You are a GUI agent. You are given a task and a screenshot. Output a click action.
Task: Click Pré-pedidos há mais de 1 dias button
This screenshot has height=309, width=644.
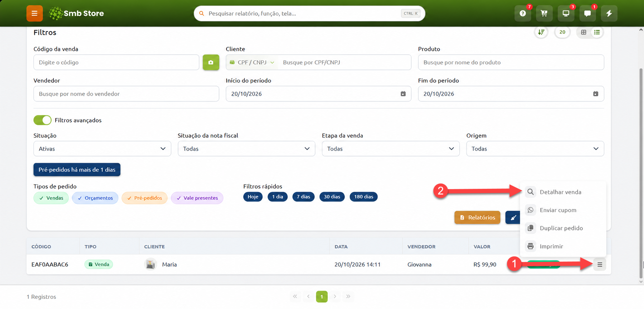[x=77, y=170]
